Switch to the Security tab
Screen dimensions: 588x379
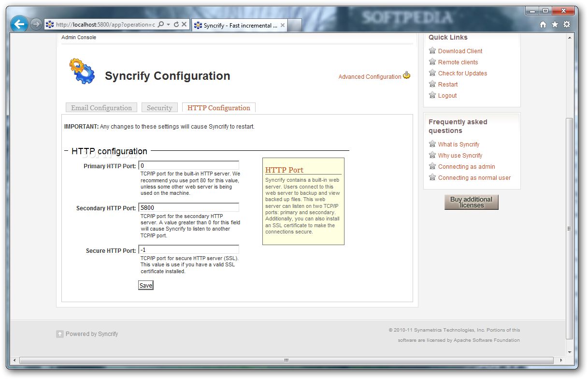tap(159, 108)
